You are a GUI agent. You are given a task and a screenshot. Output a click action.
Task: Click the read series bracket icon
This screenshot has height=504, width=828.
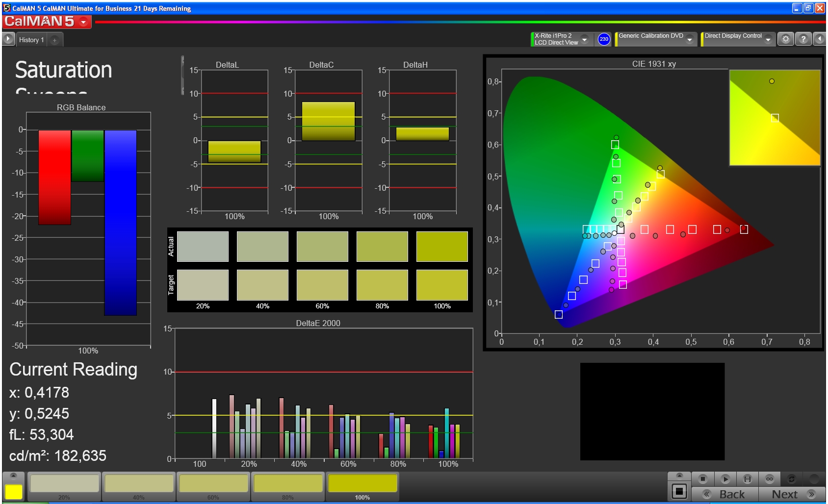coord(747,479)
